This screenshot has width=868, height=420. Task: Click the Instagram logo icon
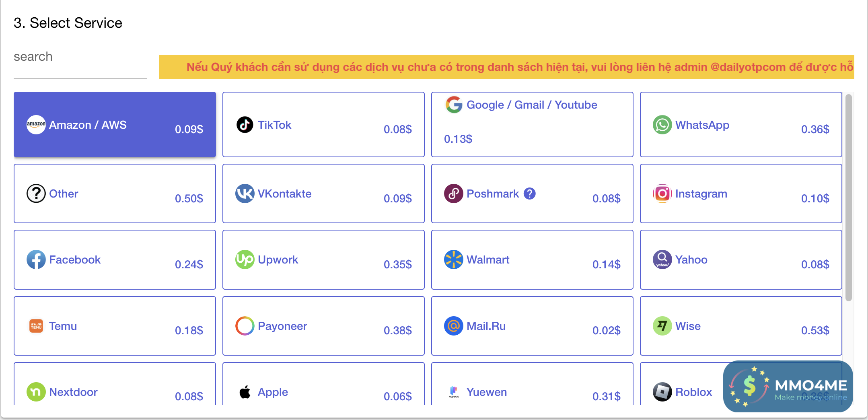[662, 194]
